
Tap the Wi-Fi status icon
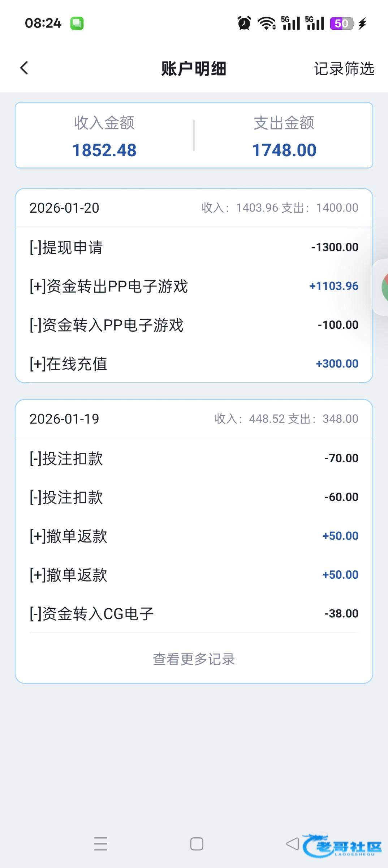267,24
